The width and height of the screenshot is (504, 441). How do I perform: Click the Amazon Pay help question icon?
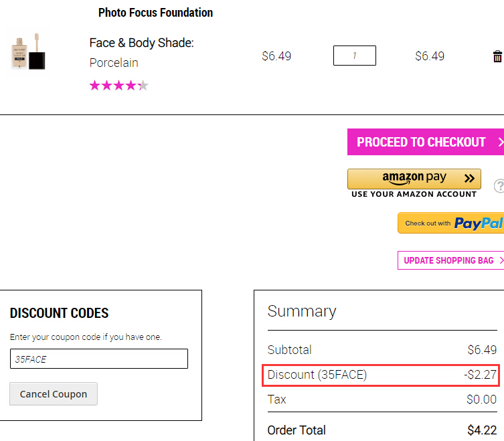pos(499,186)
